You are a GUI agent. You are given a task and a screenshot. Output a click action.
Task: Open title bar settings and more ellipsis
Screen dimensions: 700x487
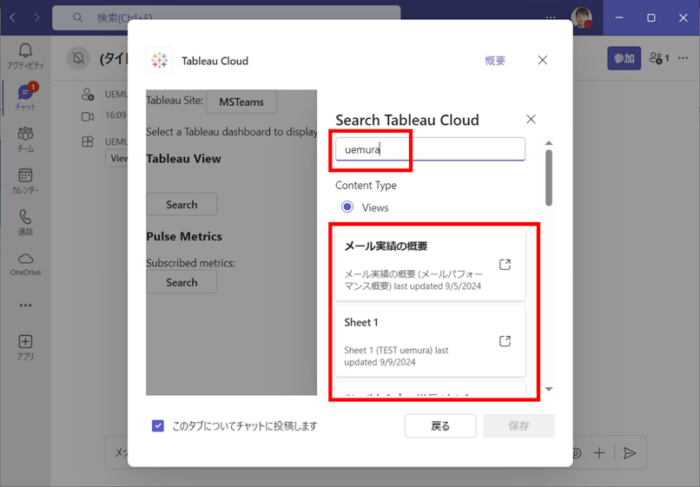(550, 17)
